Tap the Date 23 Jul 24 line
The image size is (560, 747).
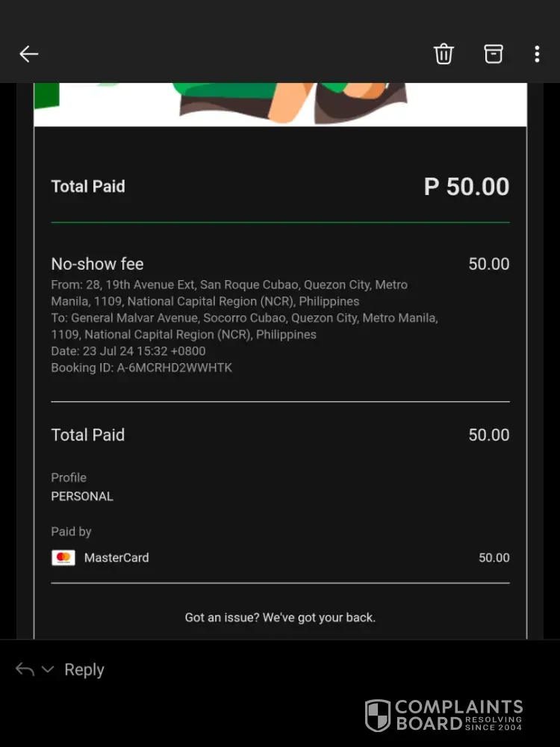(x=128, y=351)
